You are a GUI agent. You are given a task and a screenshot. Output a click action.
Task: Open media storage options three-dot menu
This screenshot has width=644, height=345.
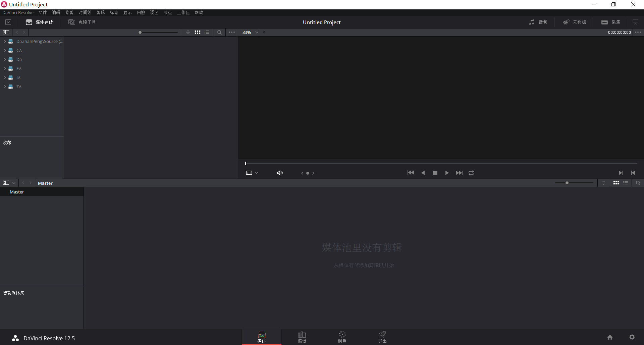click(232, 33)
